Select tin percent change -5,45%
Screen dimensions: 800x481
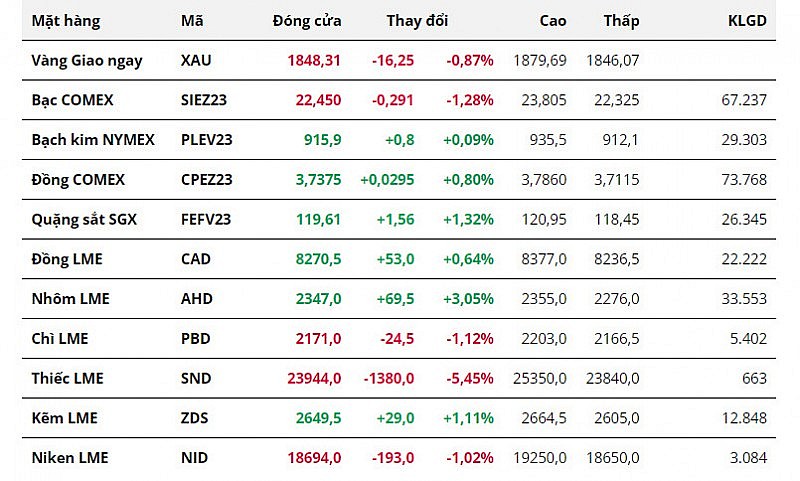point(470,378)
